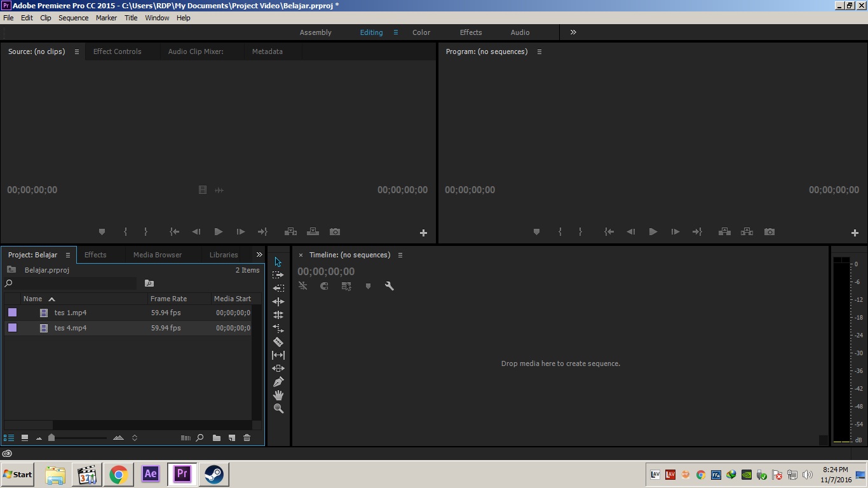Open the Sequence menu
Screen dimensions: 868x488
[x=73, y=18]
